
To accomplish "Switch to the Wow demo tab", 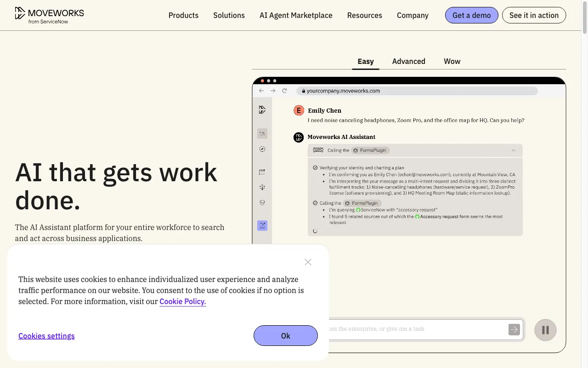I will 452,61.
